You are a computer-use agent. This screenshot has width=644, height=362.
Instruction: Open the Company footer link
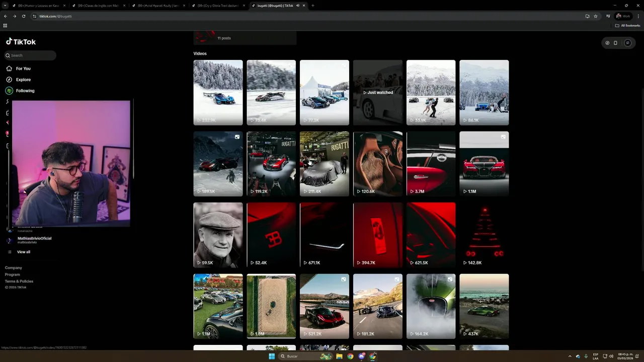(14, 268)
